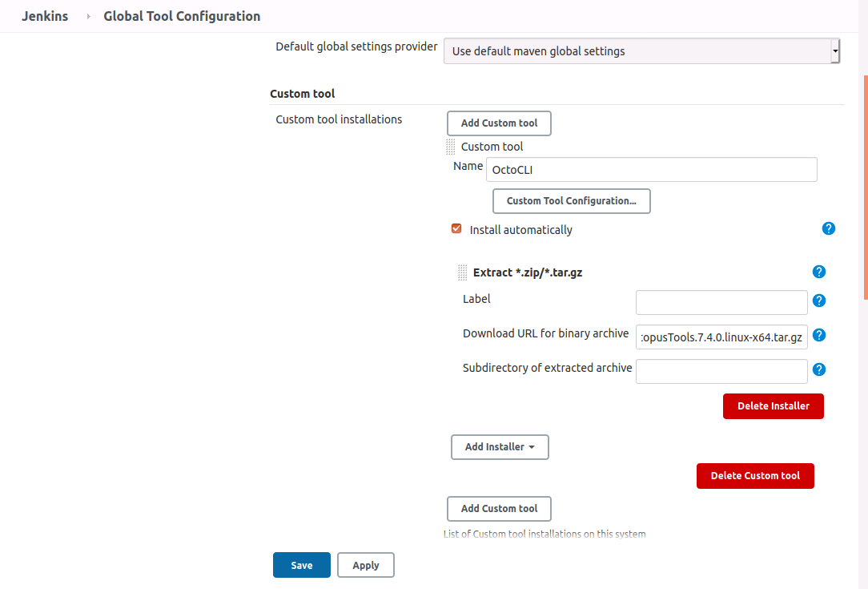This screenshot has height=589, width=868.
Task: Click the red Delete Custom tool button
Action: click(754, 476)
